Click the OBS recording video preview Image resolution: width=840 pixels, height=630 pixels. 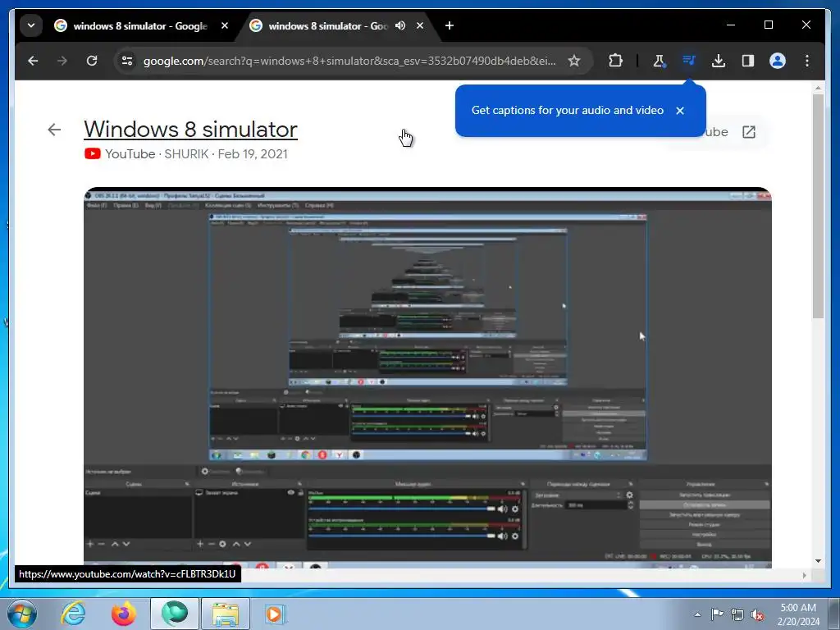(x=427, y=377)
